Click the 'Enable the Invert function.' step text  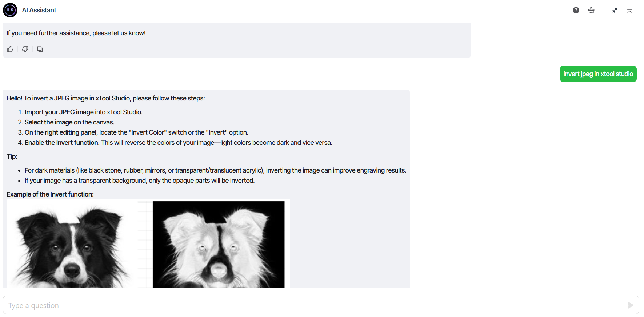62,143
